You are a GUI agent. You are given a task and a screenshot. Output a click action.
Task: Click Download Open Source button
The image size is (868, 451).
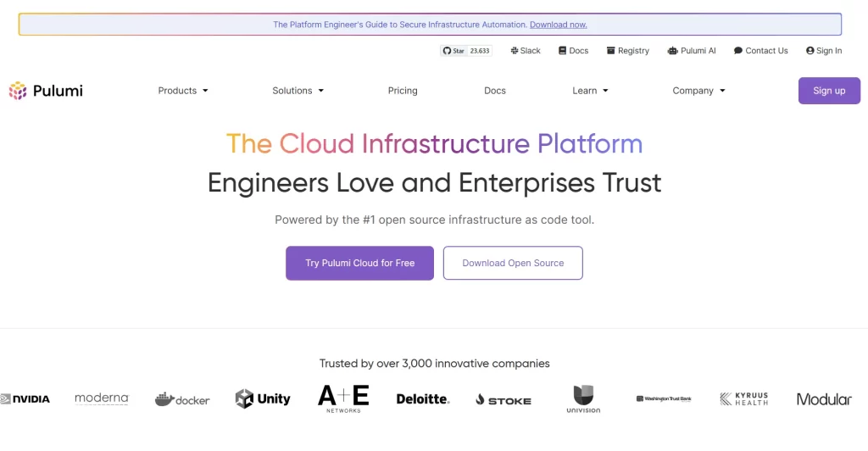pyautogui.click(x=513, y=263)
